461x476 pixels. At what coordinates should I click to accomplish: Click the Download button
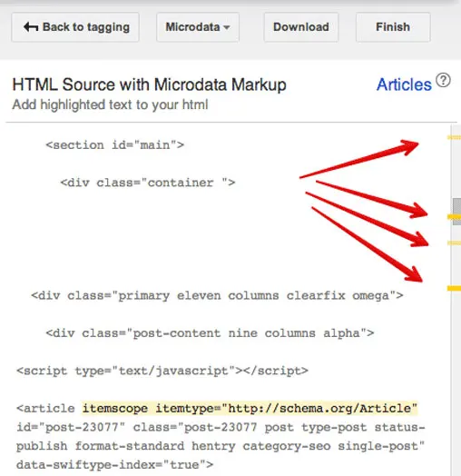click(x=301, y=27)
